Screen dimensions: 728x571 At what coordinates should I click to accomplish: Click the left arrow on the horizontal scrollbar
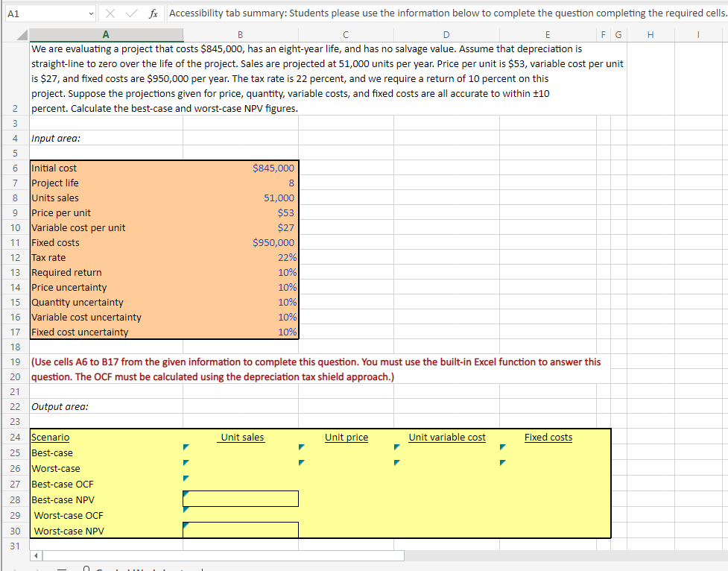tap(35, 555)
